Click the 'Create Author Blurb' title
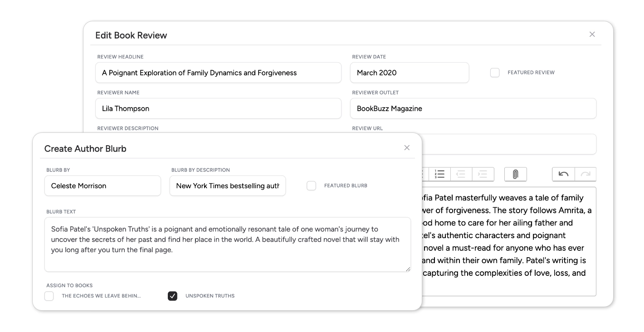 [85, 149]
